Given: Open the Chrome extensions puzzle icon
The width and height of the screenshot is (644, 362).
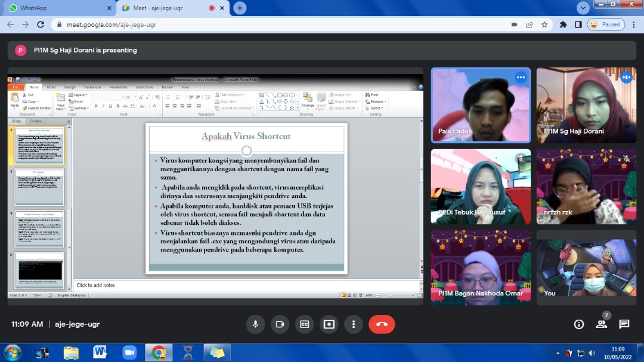Looking at the screenshot, I should [563, 24].
